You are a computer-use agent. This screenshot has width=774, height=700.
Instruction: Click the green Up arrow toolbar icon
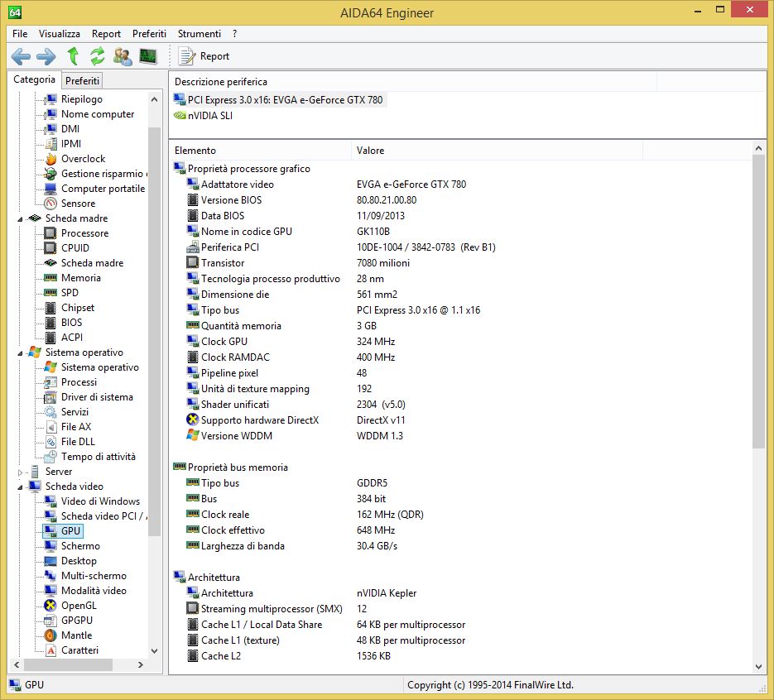coord(73,56)
